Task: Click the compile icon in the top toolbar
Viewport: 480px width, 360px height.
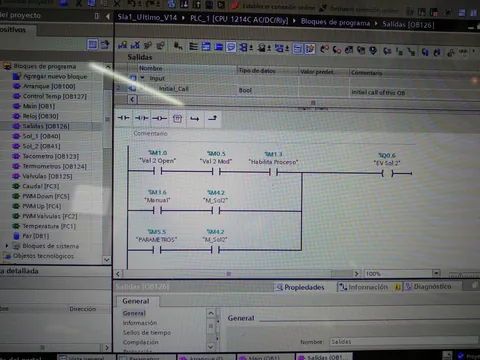Action: (x=172, y=4)
